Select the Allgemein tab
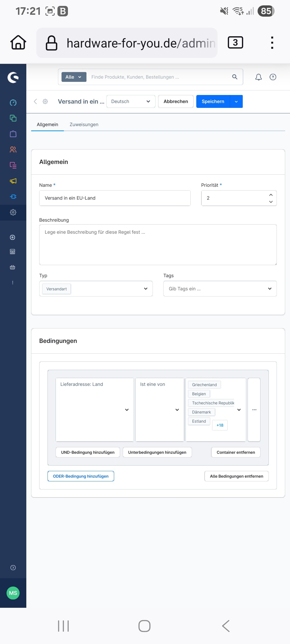Viewport: 290px width, 644px height. 48,125
